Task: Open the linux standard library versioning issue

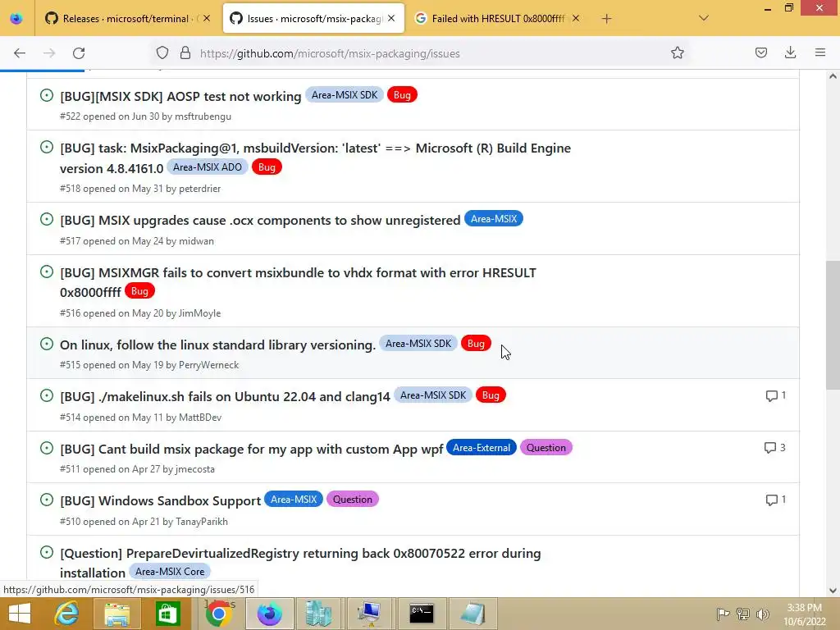Action: 217,345
